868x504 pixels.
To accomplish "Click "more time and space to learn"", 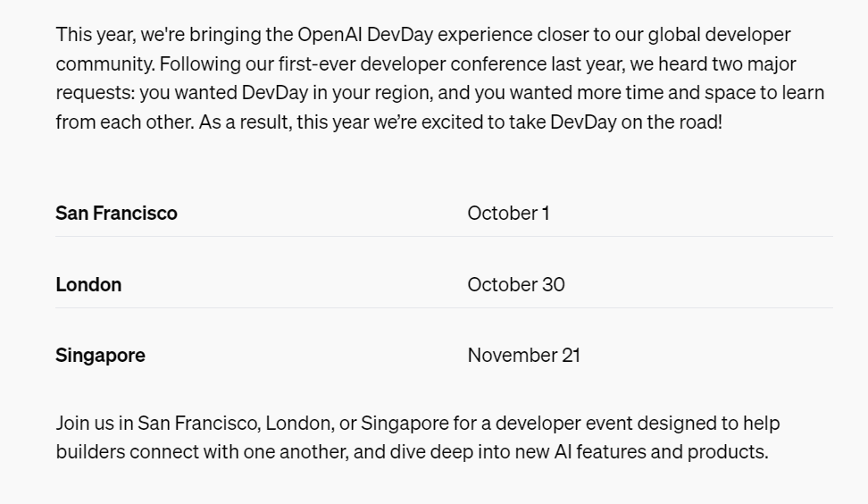I will click(700, 93).
